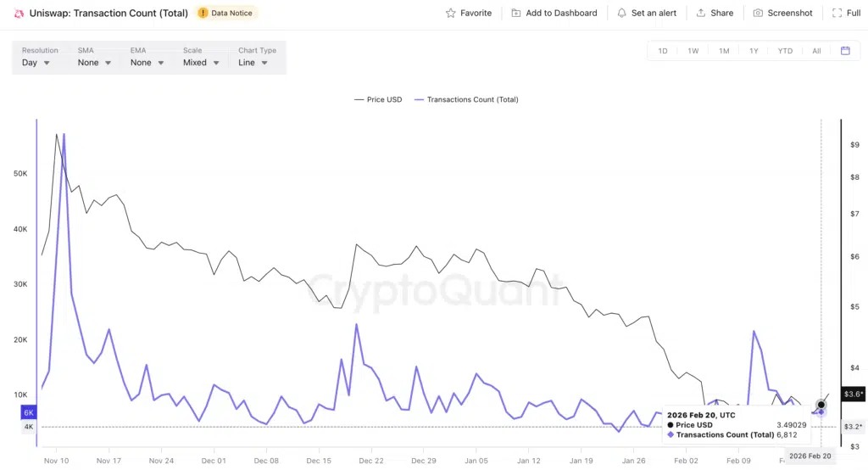
Task: Click the Add to Dashboard icon
Action: point(516,14)
